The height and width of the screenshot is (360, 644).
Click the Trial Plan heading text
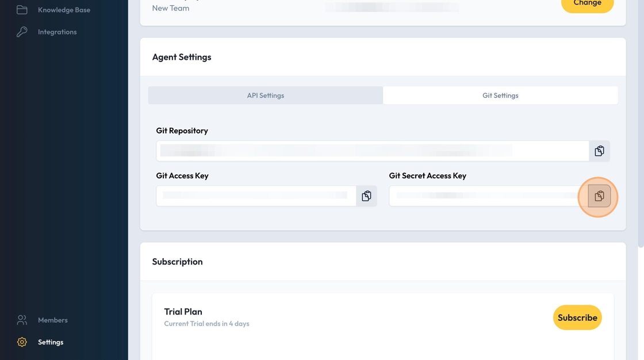coord(183,312)
